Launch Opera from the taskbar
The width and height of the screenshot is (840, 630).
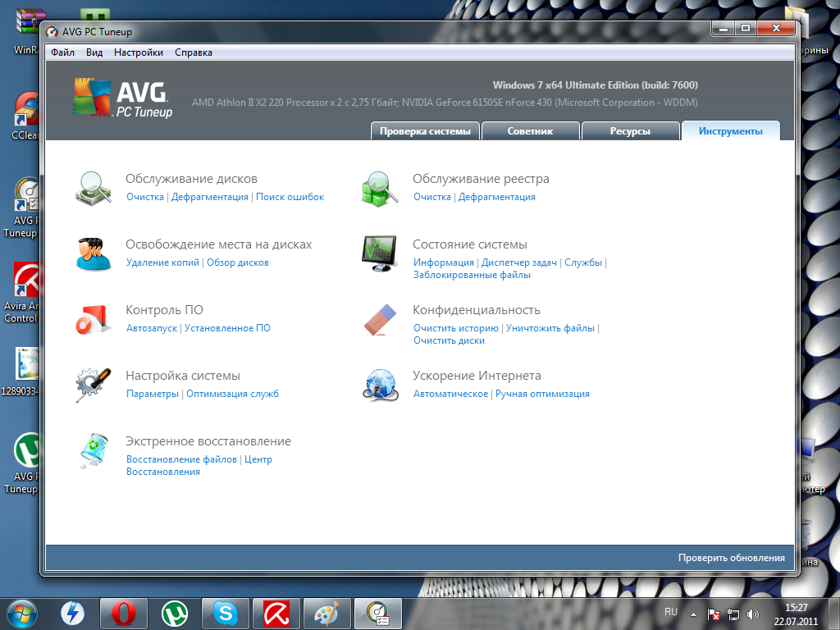[124, 614]
